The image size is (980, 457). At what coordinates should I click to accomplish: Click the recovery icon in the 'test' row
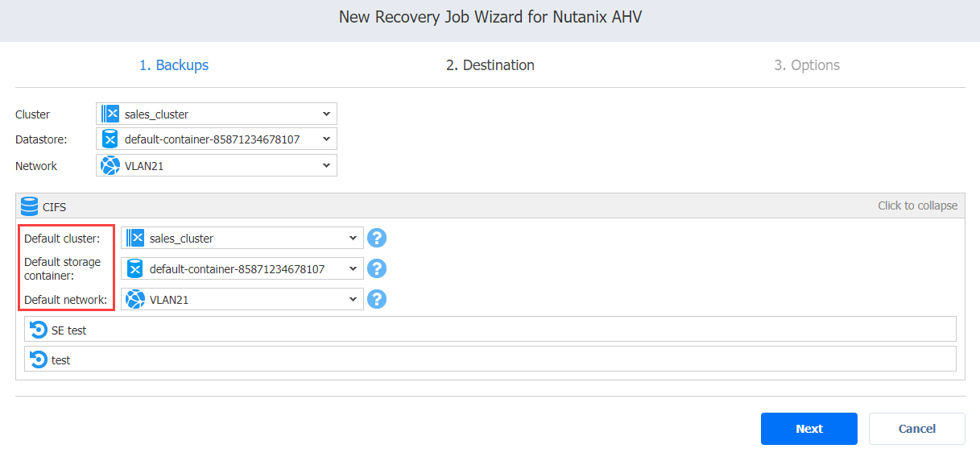coord(38,359)
